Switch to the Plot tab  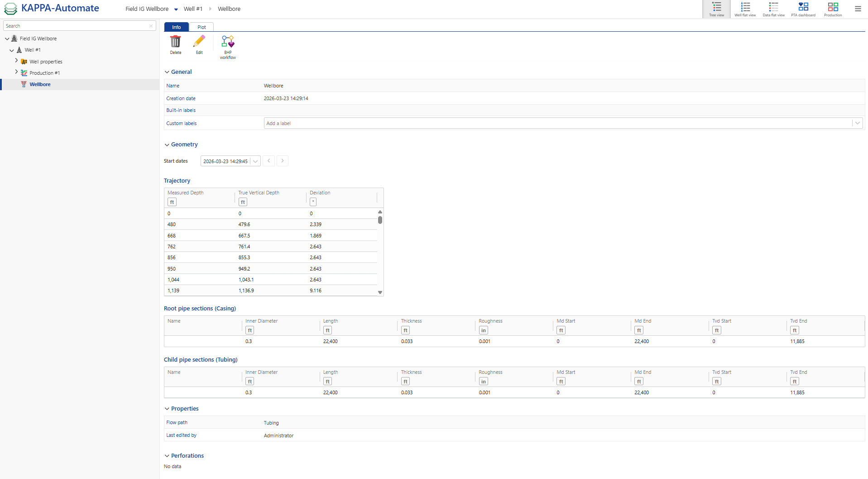coord(201,27)
